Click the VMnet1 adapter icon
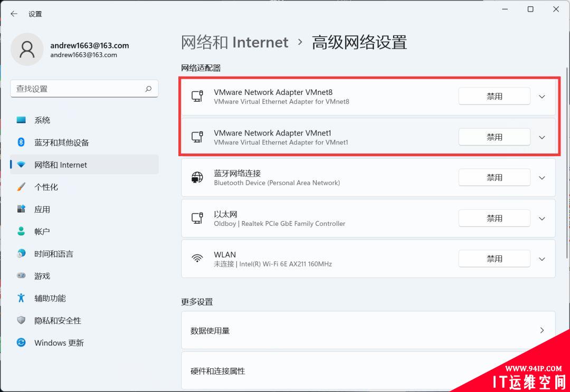570x392 pixels. pos(197,137)
